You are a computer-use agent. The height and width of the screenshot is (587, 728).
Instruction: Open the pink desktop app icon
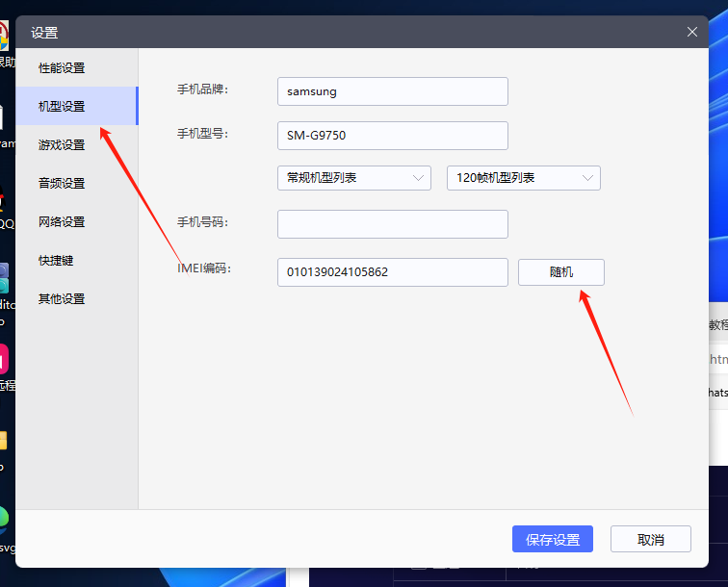tap(5, 360)
